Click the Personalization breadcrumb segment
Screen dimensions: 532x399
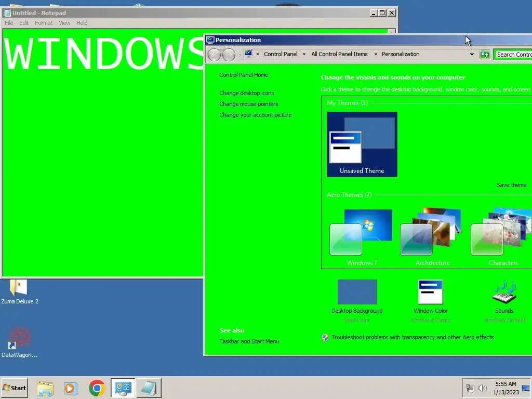(401, 54)
